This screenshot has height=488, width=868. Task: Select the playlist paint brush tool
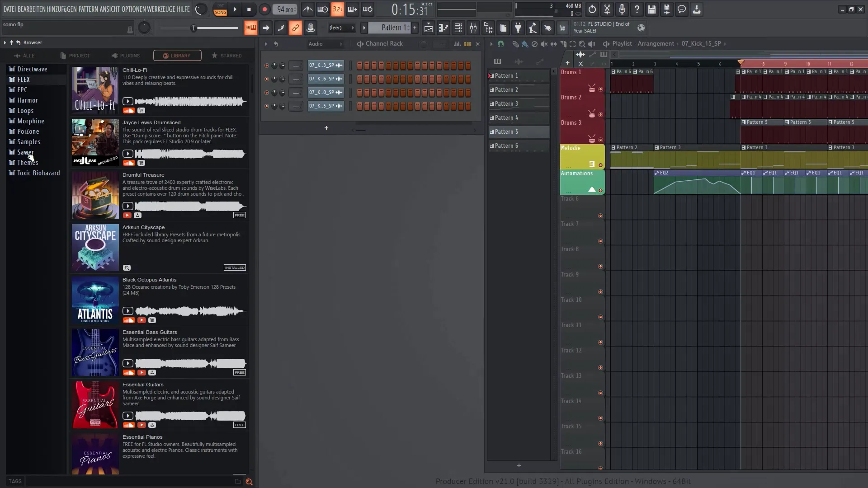point(524,44)
